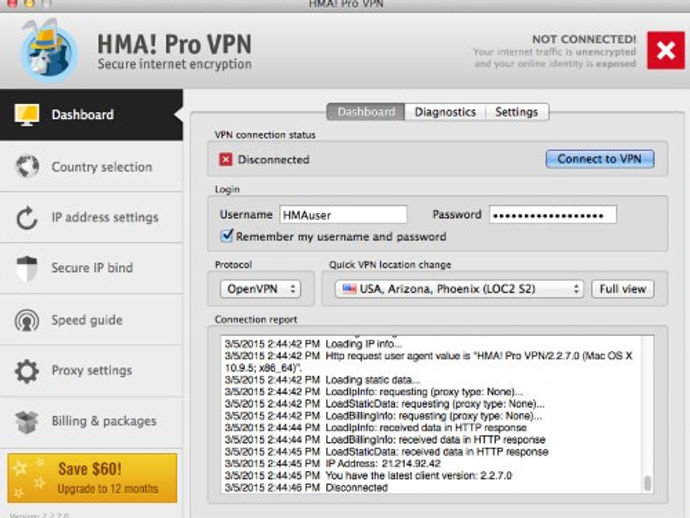Click the red Disconnected status icon

[226, 159]
